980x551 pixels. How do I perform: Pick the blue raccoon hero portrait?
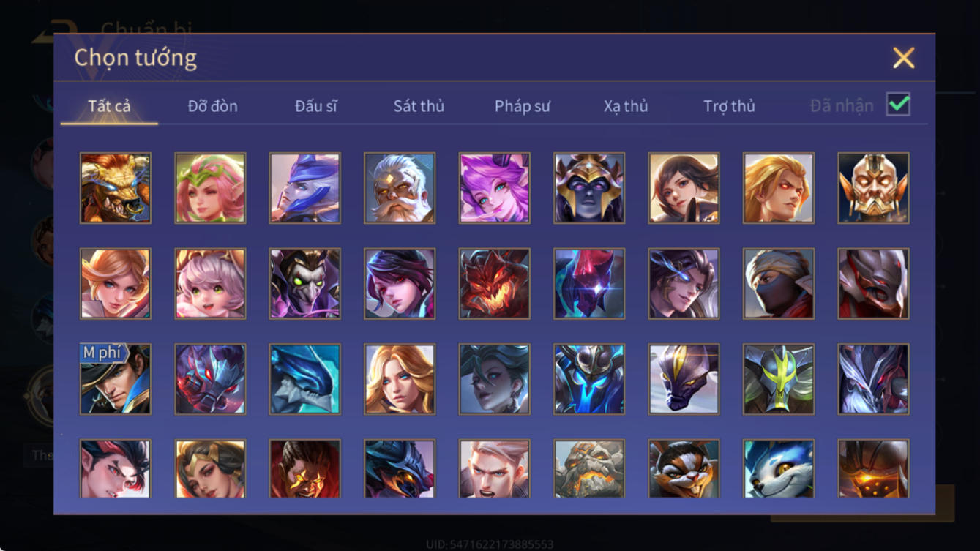coord(779,468)
